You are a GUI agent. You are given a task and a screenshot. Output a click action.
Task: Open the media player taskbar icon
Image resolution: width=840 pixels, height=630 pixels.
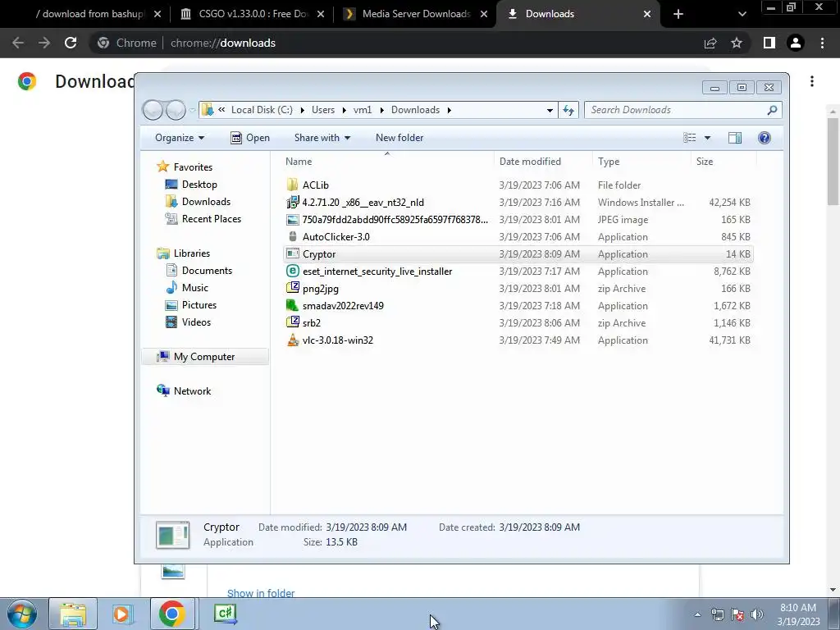tap(122, 614)
